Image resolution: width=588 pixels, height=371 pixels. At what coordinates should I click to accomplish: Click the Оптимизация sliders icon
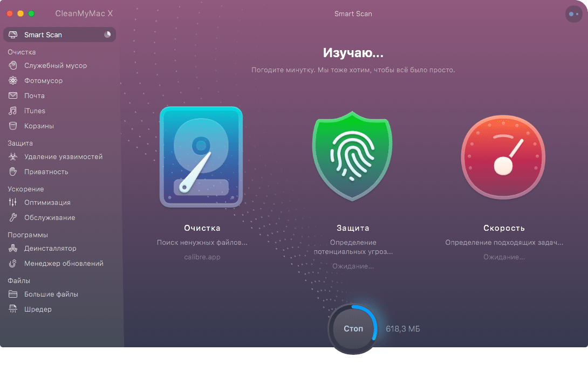(13, 202)
